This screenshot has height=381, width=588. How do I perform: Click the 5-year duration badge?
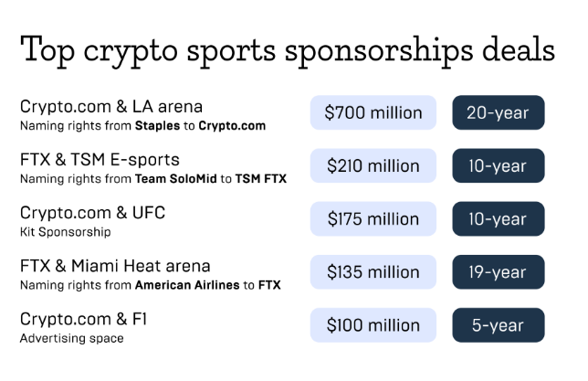coord(498,325)
